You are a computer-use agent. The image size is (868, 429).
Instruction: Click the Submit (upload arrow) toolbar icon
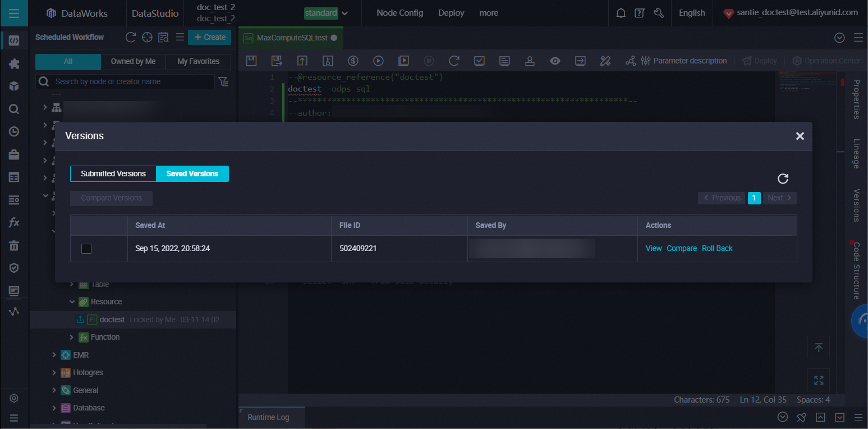(302, 61)
